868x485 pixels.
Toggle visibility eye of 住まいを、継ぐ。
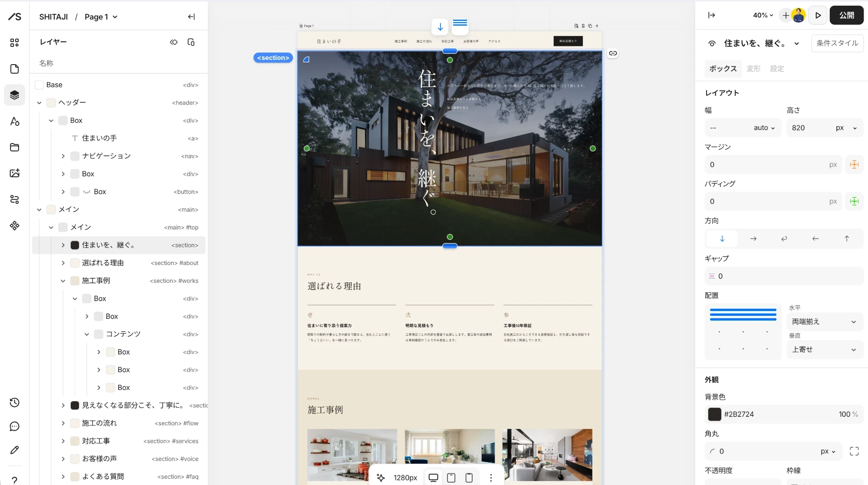point(712,43)
